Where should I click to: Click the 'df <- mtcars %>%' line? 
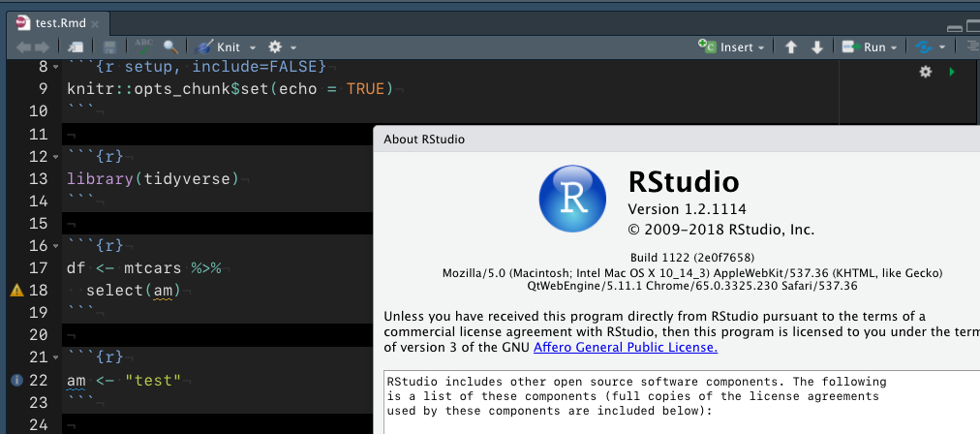144,268
